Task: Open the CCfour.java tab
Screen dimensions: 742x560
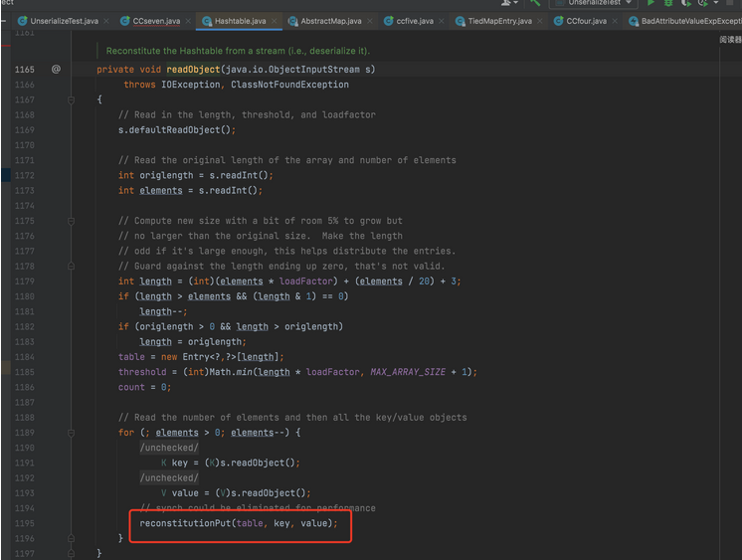Action: (x=586, y=21)
